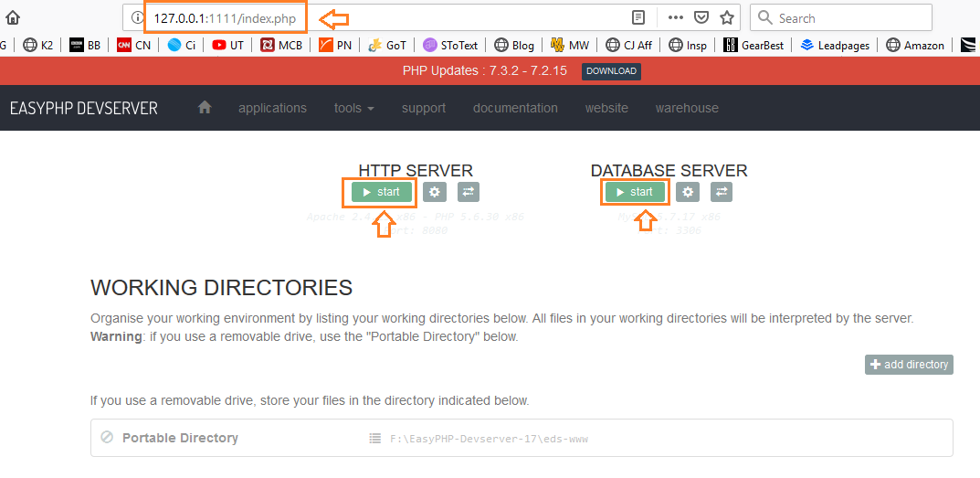The width and height of the screenshot is (980, 478).
Task: Open the website menu item
Action: pyautogui.click(x=606, y=108)
